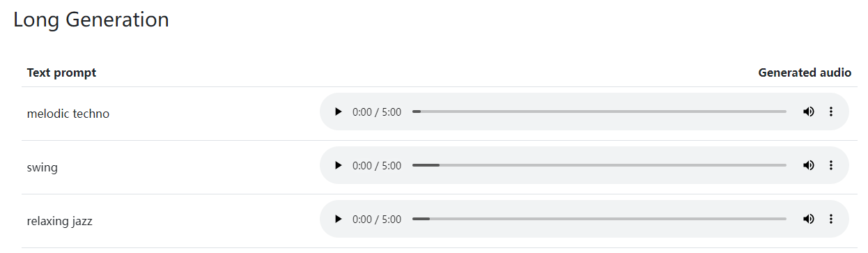Play the swing generated audio
The image size is (868, 253).
point(339,166)
